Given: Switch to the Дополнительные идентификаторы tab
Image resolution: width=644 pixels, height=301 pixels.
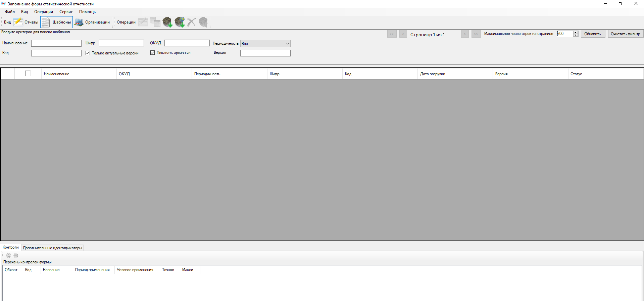Looking at the screenshot, I should pos(52,248).
